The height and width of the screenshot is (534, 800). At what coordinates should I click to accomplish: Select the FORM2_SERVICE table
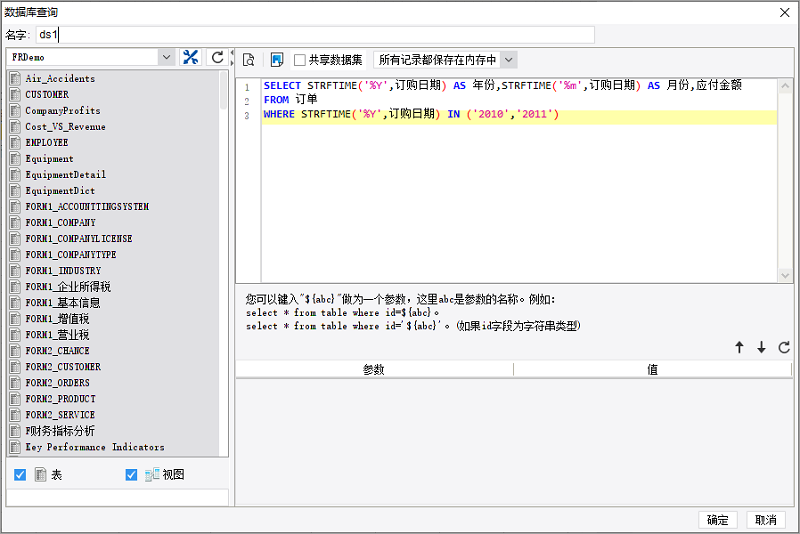pos(60,415)
